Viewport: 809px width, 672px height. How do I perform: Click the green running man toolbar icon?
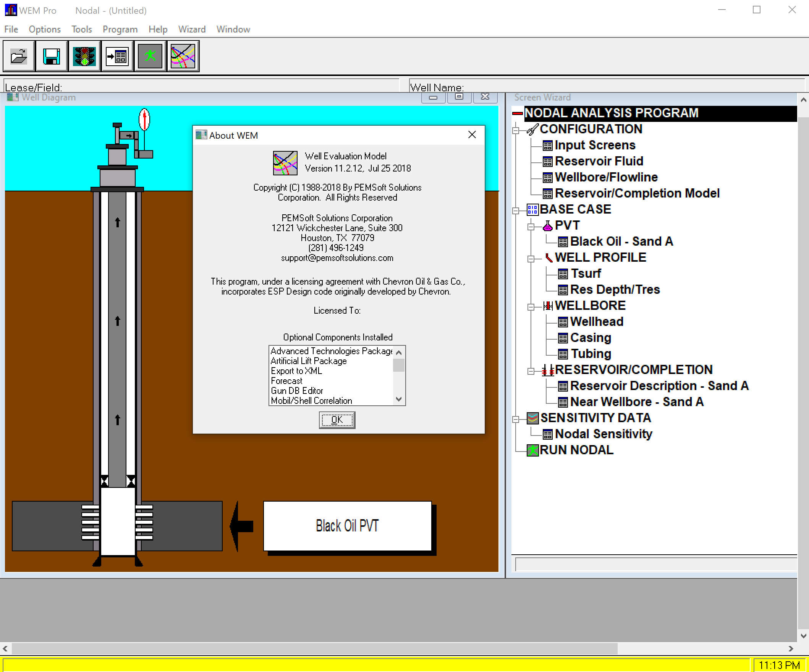tap(150, 57)
